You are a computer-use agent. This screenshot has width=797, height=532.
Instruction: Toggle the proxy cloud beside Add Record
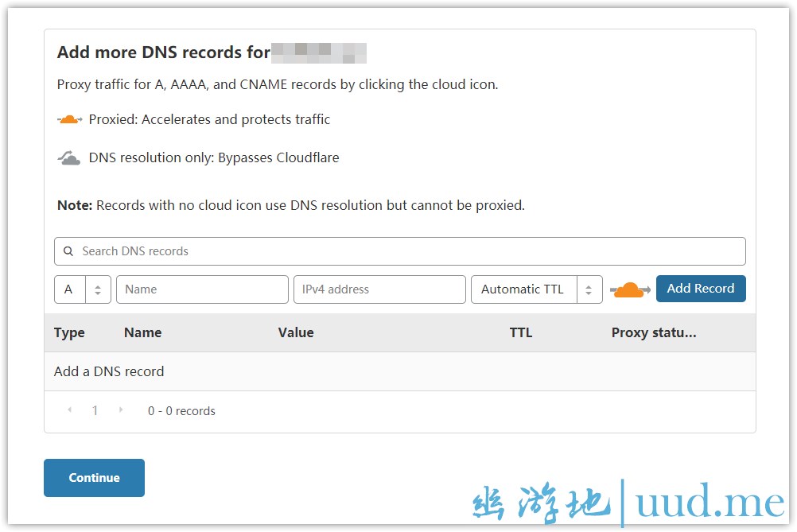coord(630,289)
